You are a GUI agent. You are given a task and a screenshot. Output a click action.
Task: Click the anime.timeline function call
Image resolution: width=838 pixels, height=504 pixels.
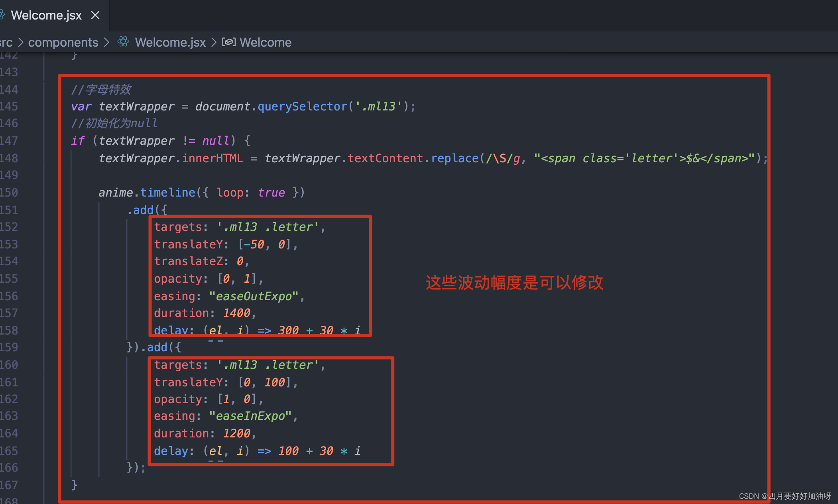point(167,193)
